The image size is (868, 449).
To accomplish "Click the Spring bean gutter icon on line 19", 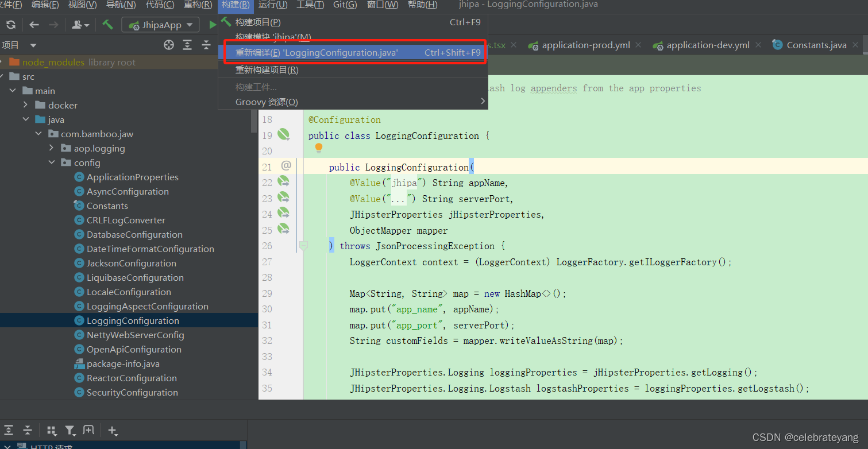I will (283, 134).
